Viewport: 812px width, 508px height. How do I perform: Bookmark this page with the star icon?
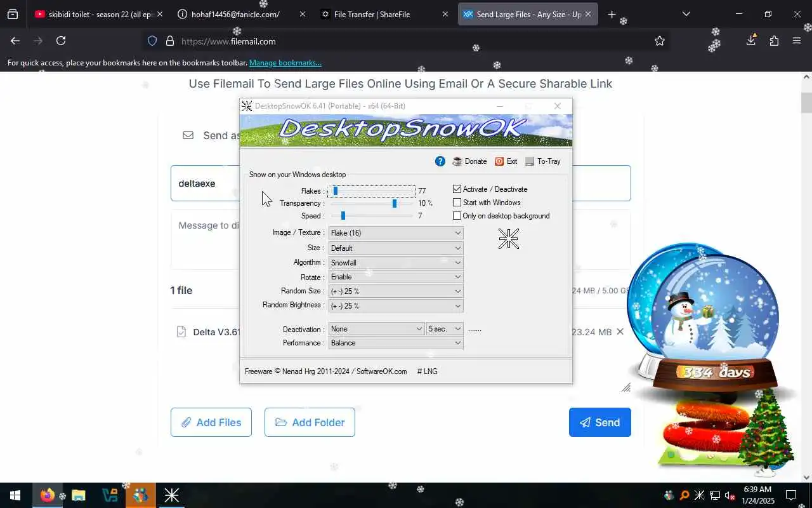pos(660,41)
